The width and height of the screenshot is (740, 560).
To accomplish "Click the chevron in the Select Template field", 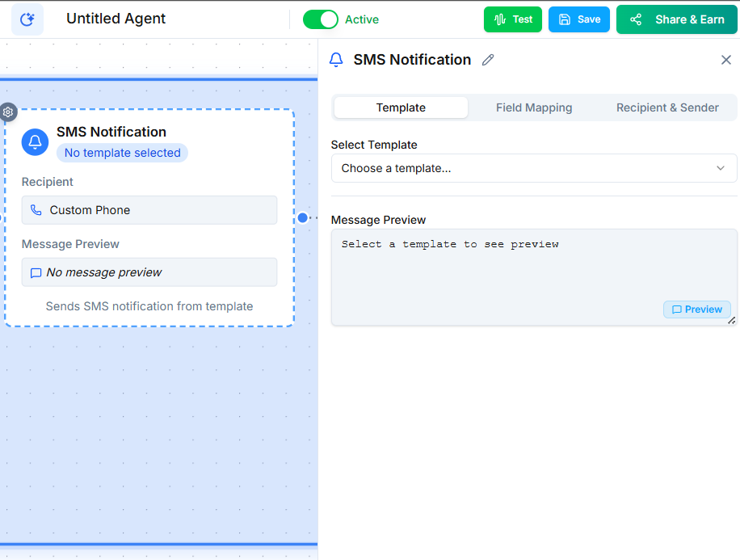I will [720, 168].
